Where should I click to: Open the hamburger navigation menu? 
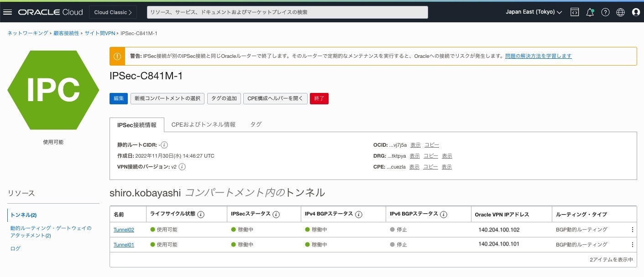click(7, 12)
